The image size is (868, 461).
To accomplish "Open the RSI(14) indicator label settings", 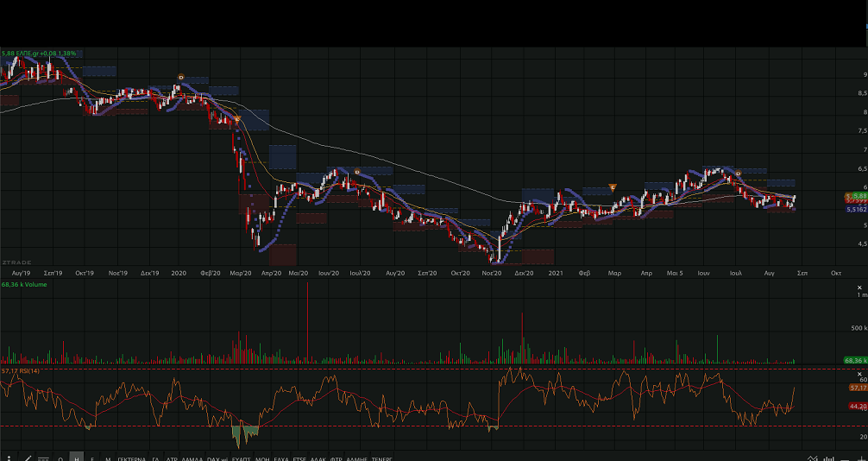I will [x=21, y=371].
